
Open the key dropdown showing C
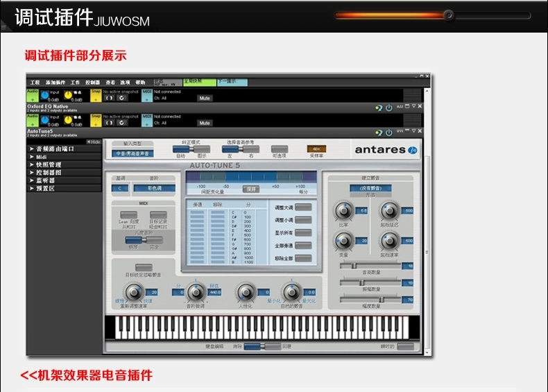120,188
